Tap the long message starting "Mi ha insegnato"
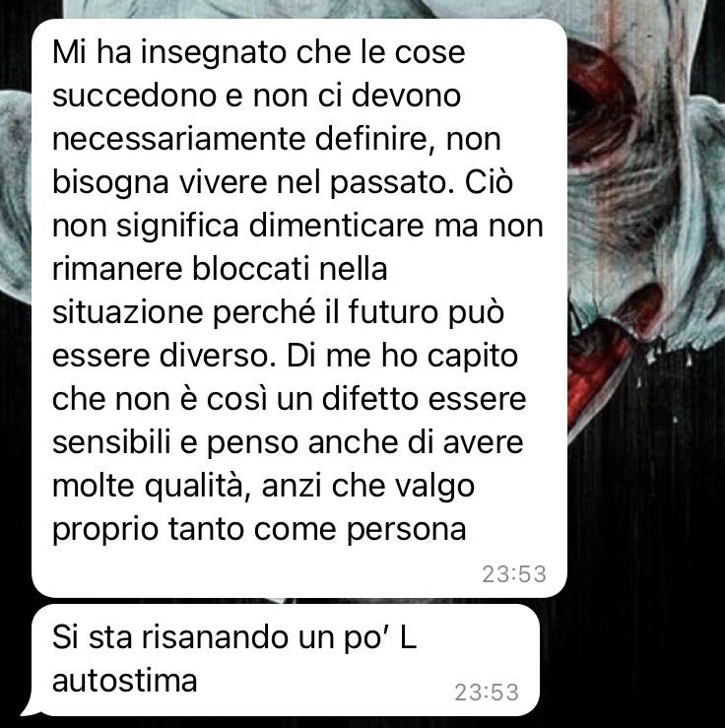The image size is (725, 728). (x=299, y=308)
